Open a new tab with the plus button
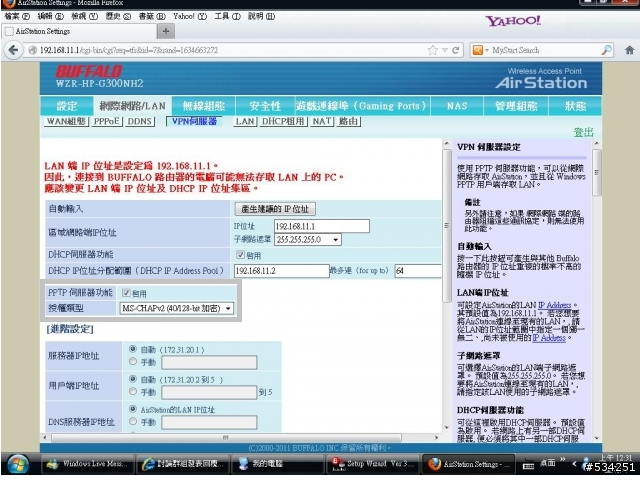Image resolution: width=640 pixels, height=480 pixels. [x=166, y=31]
